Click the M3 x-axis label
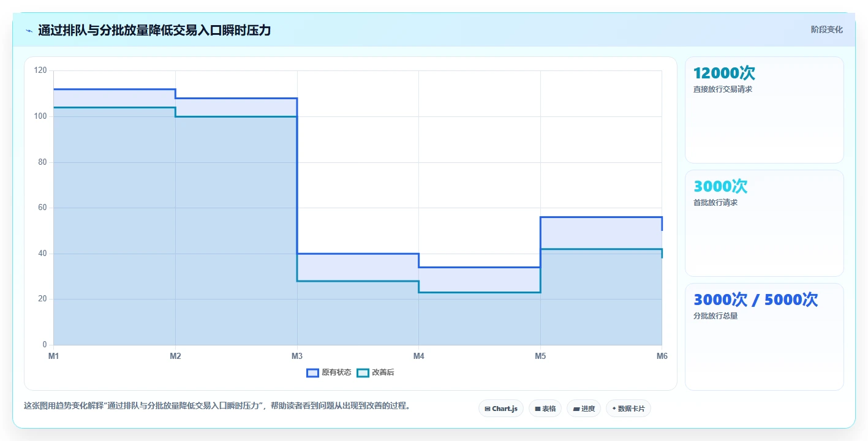Viewport: 868px width, 441px height. [297, 356]
